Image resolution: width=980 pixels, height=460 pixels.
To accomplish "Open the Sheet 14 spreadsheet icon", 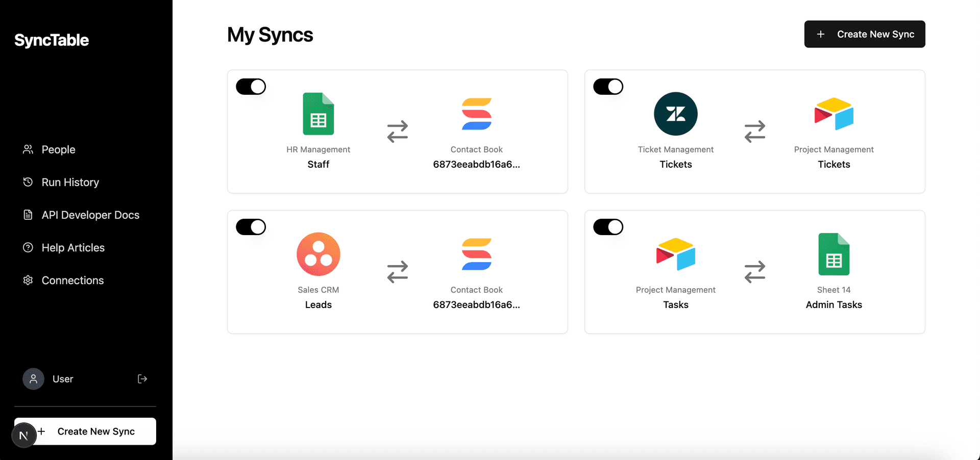I will pyautogui.click(x=834, y=254).
